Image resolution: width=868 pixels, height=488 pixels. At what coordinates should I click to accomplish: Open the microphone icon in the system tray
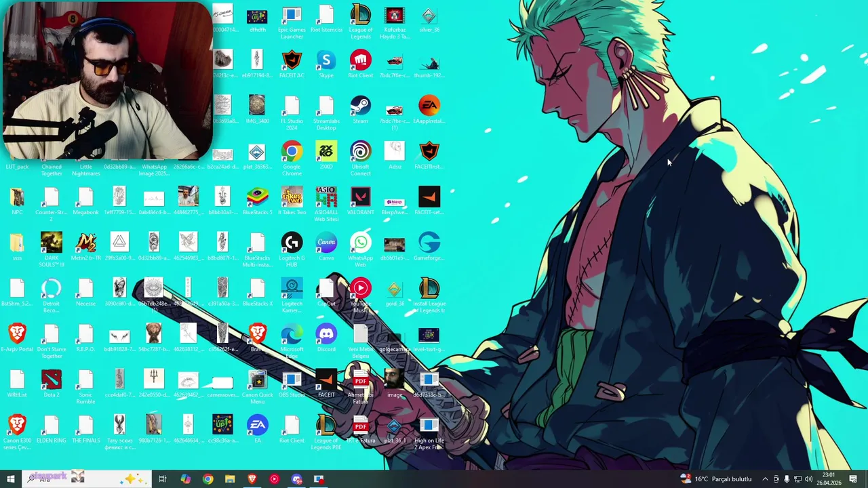click(x=787, y=479)
